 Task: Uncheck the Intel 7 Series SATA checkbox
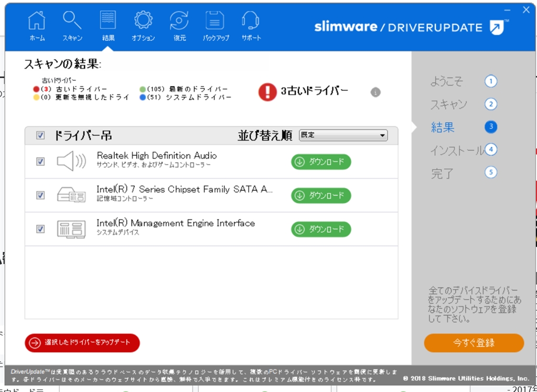coord(40,195)
